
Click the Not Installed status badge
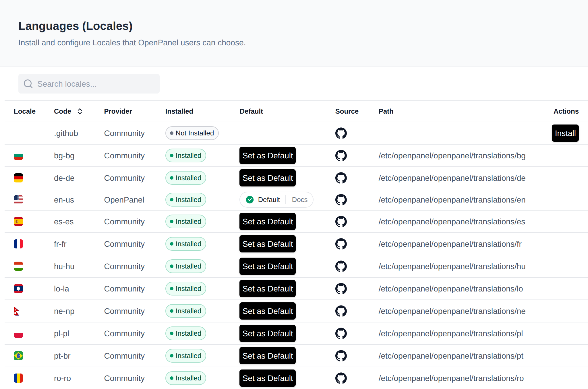coord(192,133)
